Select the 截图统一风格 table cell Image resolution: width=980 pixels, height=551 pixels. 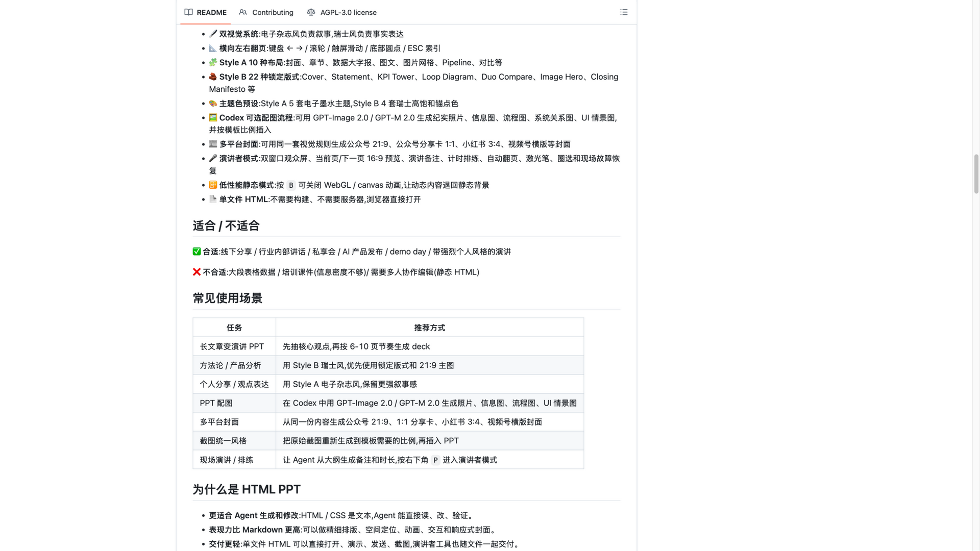pos(234,441)
